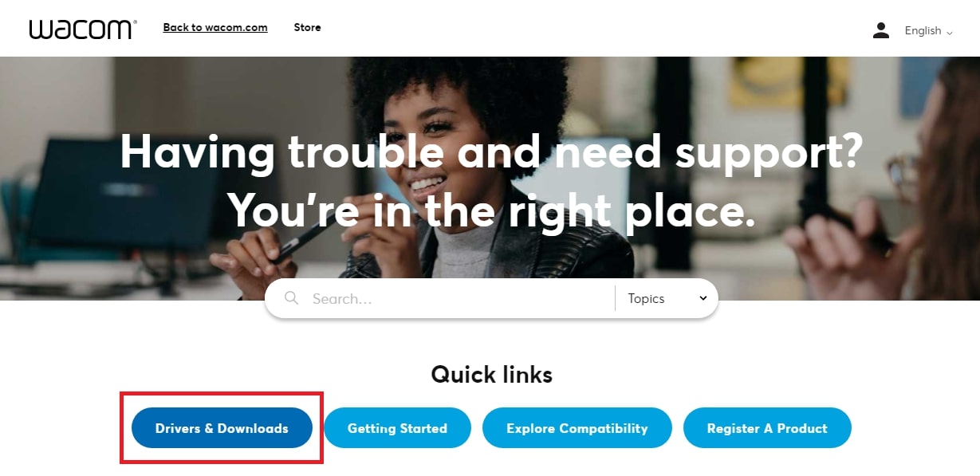This screenshot has height=476, width=980.
Task: Click the 'You're in the right place.' text
Action: tap(491, 210)
